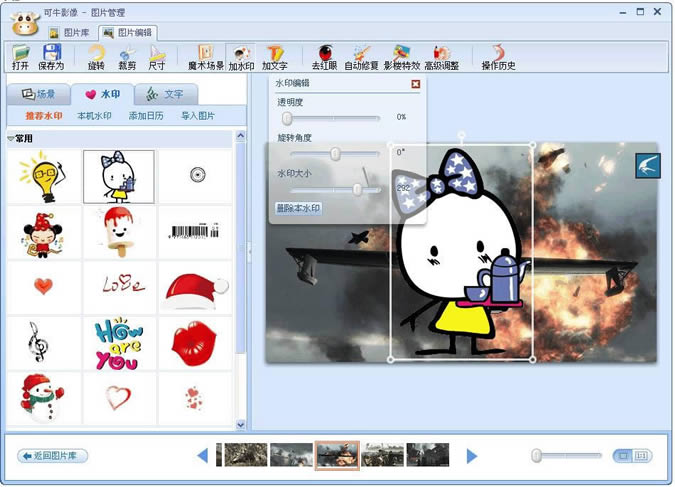Screen dimensions: 675x487
Task: Click 导入图片 import image
Action: 198,116
